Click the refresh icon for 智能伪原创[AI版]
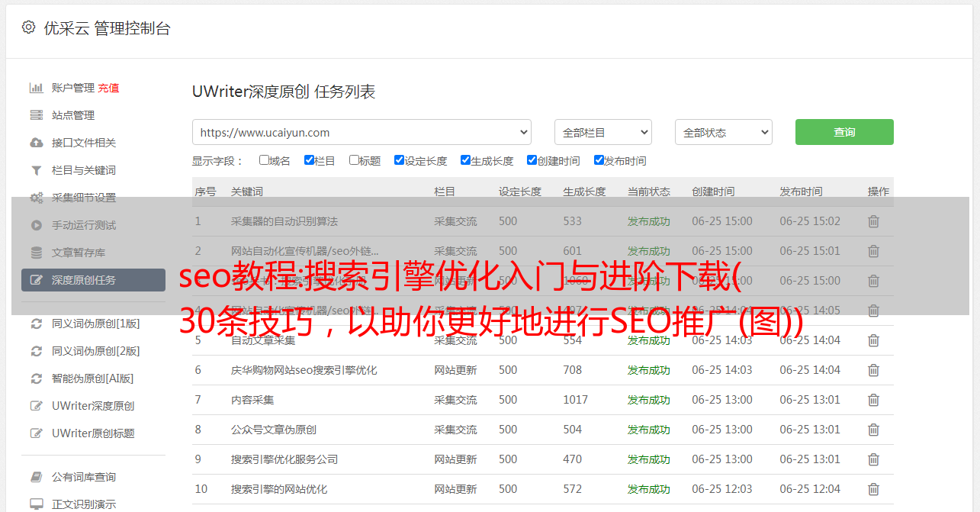 (36, 378)
